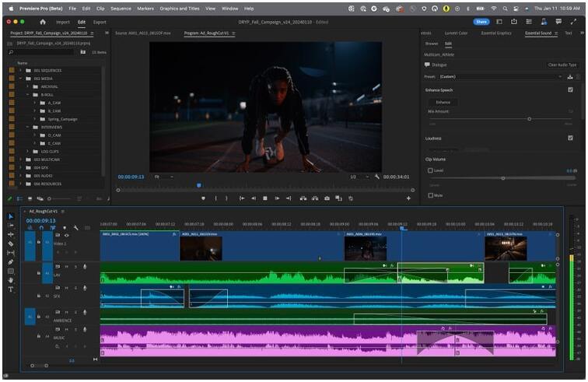Click the Enhance button

pos(443,102)
